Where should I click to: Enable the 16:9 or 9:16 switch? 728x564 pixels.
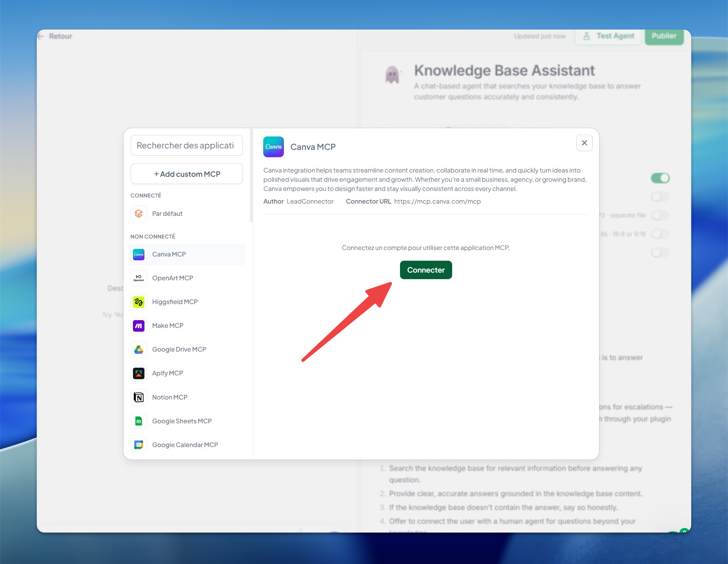(660, 234)
